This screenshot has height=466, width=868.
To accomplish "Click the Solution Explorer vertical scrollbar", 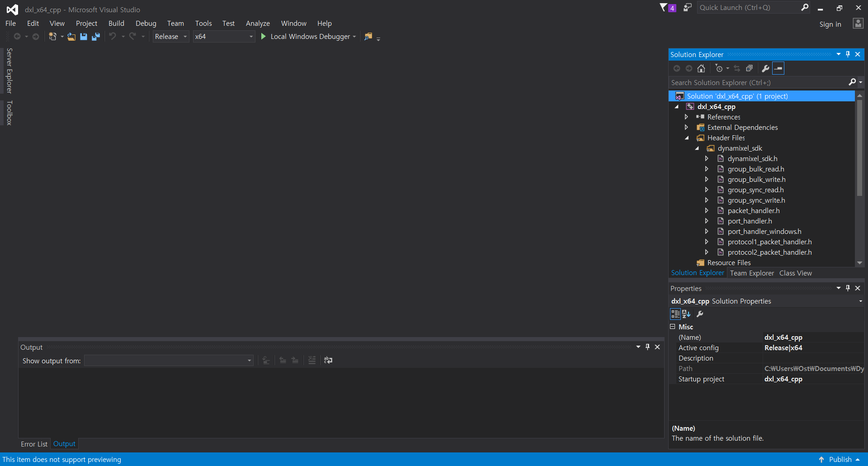I will click(x=859, y=149).
